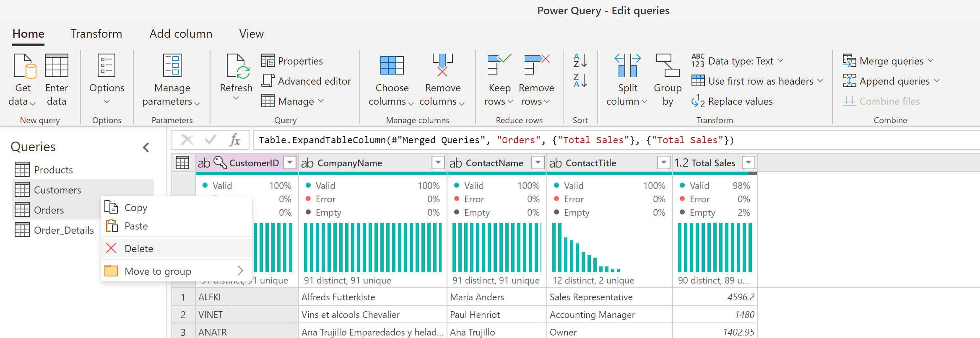The width and height of the screenshot is (980, 338).
Task: Select Copy in the context menu
Action: (x=135, y=208)
